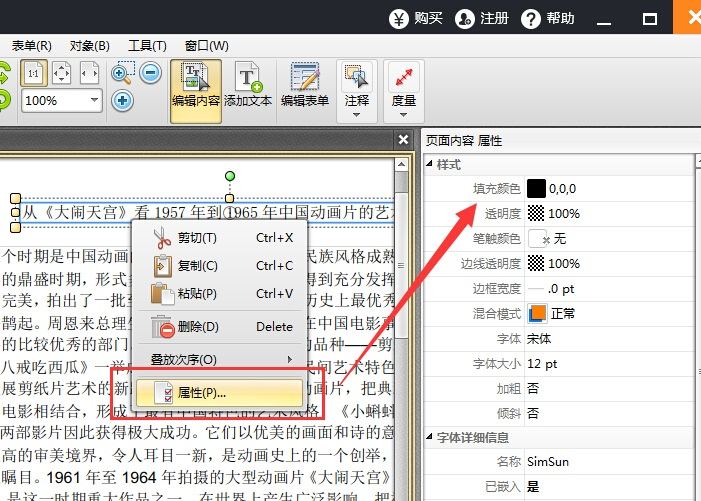The image size is (701, 501).
Task: Click the document scrollbar up arrow
Action: point(401,164)
